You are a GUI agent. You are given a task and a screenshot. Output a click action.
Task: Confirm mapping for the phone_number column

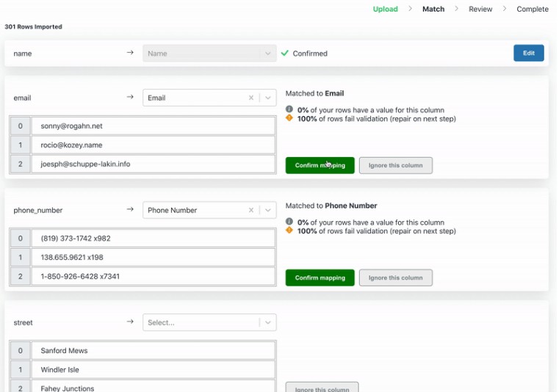tap(320, 277)
